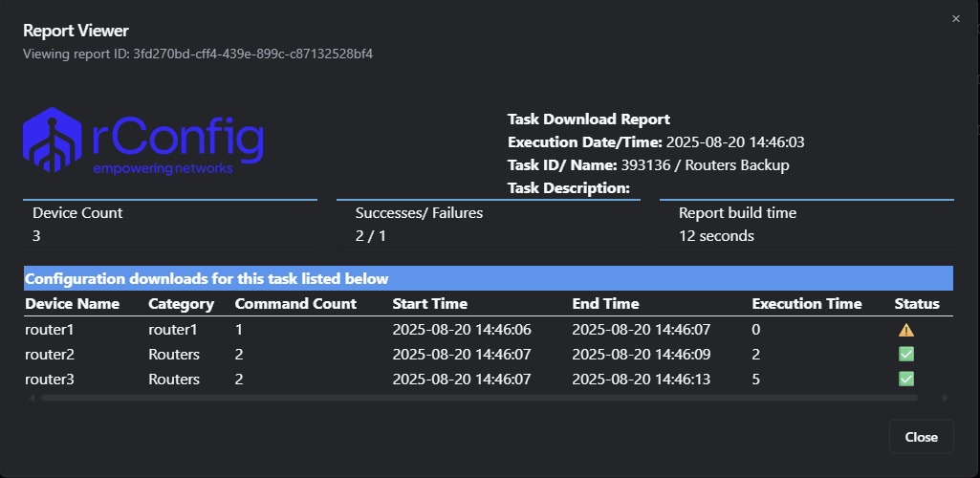Click the green success checkmark for router2
This screenshot has height=478, width=980.
[x=905, y=355]
